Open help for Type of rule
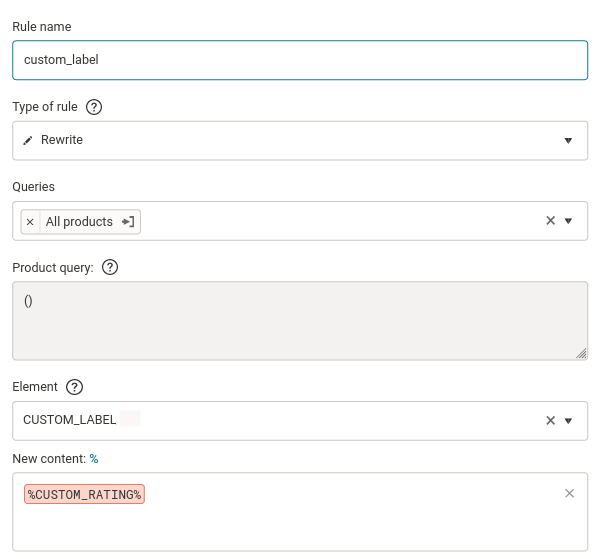This screenshot has width=600, height=559. tap(94, 107)
